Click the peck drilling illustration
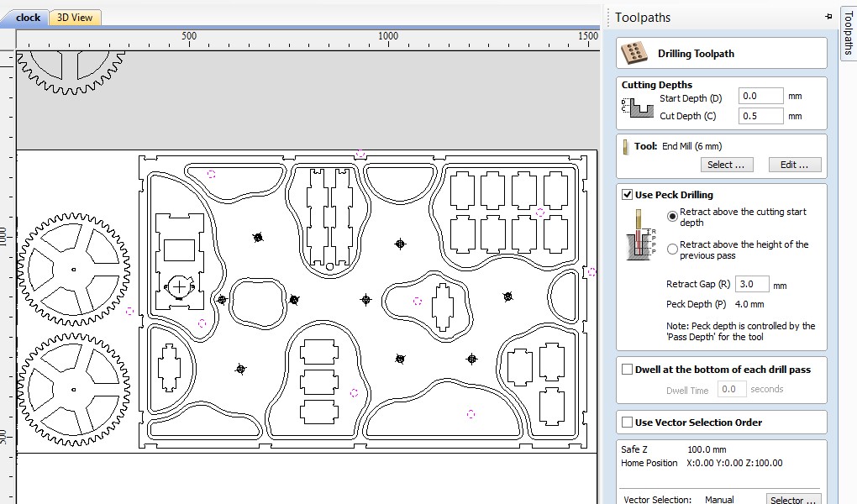This screenshot has width=857, height=504. (640, 235)
